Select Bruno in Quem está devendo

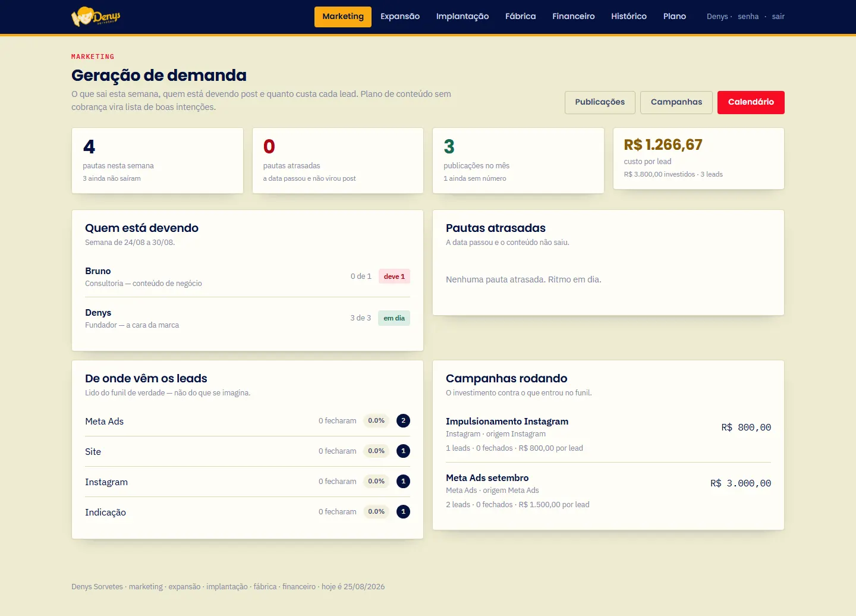(98, 271)
